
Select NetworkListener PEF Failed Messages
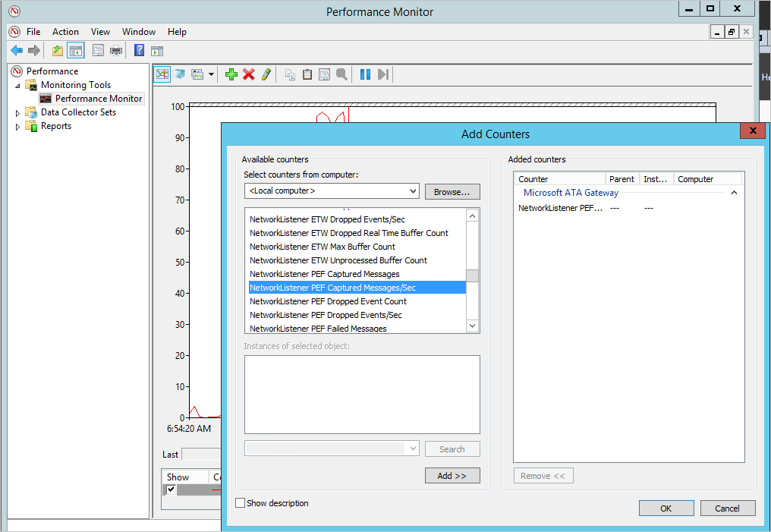tap(357, 328)
